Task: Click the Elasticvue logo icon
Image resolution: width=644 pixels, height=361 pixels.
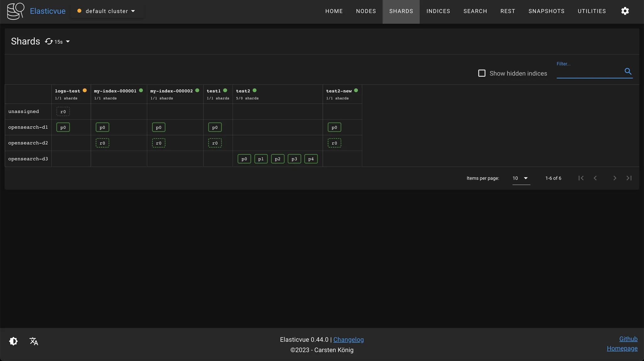Action: click(15, 11)
